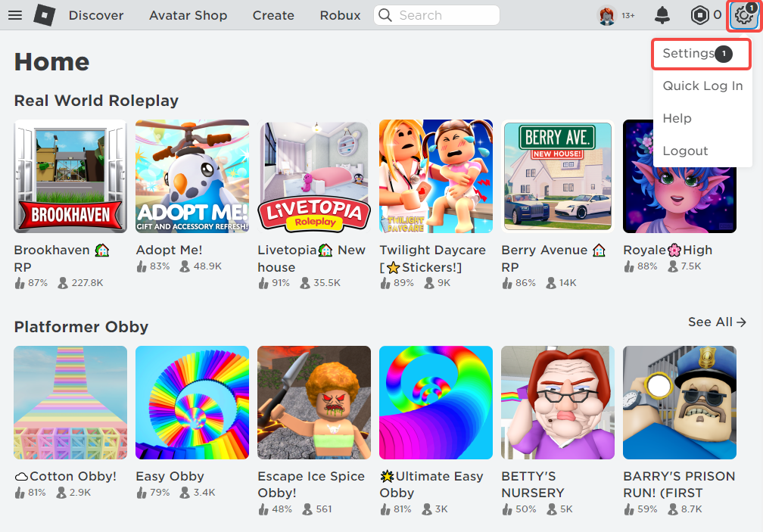763x532 pixels.
Task: Click the Cotton Obby! title
Action: pos(66,476)
